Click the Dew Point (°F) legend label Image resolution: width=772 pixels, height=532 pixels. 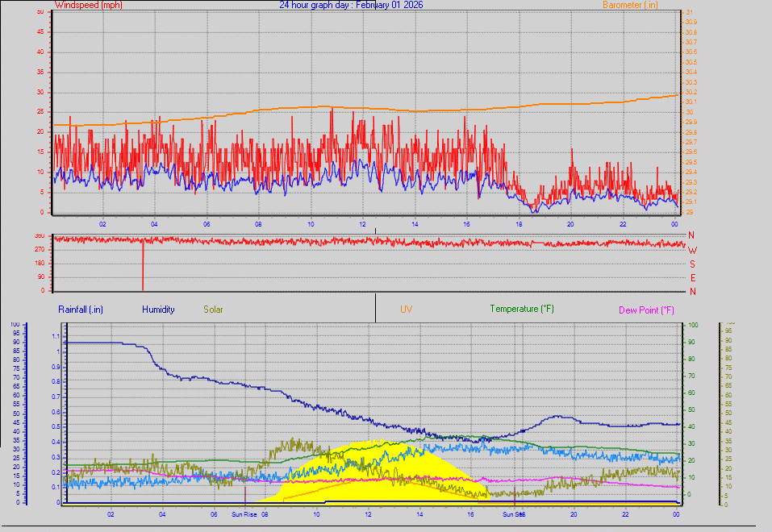[645, 309]
